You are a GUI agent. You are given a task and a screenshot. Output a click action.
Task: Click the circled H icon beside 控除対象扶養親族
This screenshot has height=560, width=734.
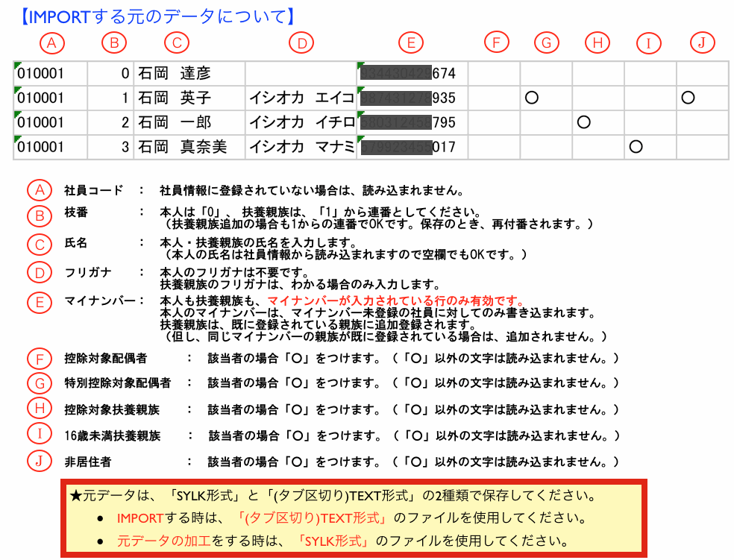(x=37, y=409)
